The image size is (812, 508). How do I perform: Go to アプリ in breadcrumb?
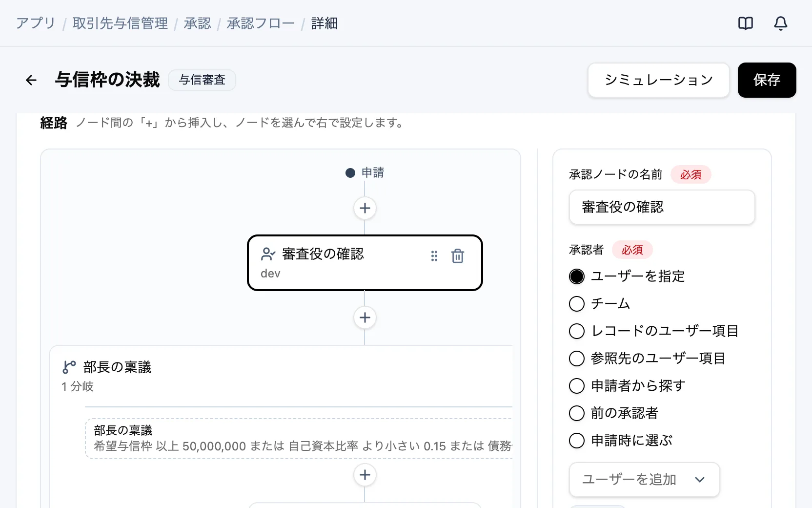(x=36, y=23)
